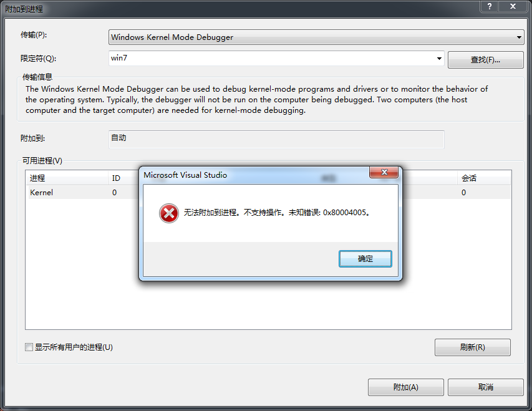532x411 pixels.
Task: Close the Attach to Process window
Action: point(513,6)
